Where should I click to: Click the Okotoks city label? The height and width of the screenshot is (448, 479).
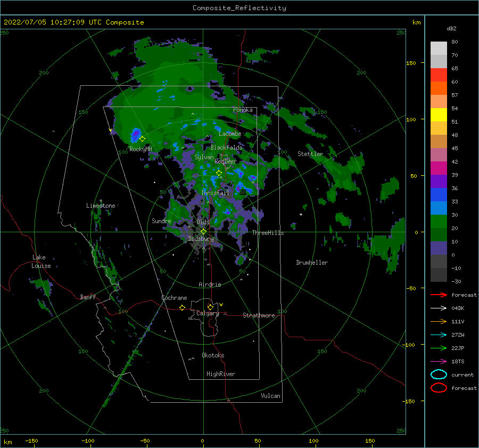pos(213,355)
